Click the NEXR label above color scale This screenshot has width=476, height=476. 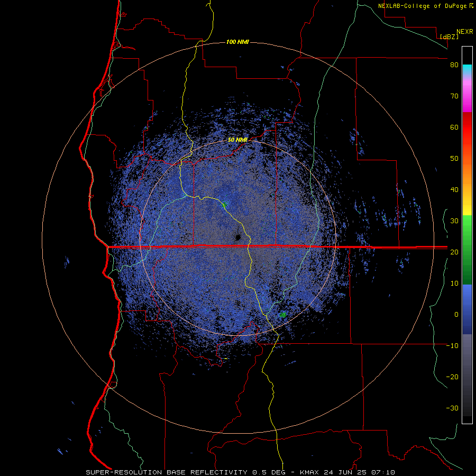click(464, 32)
